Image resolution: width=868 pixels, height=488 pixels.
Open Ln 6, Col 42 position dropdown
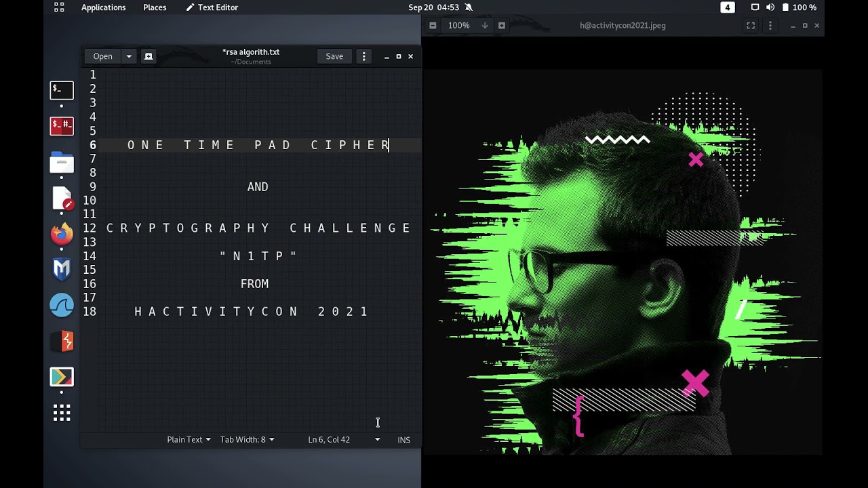344,440
